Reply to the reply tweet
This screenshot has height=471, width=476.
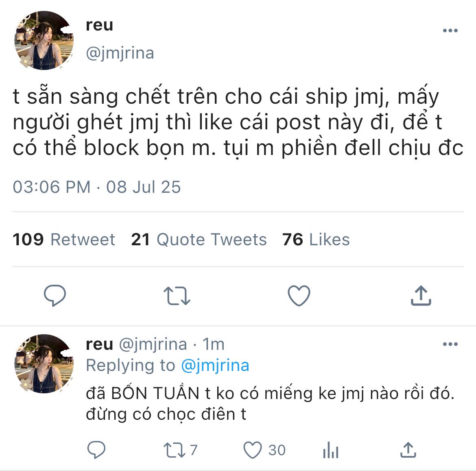tap(96, 450)
